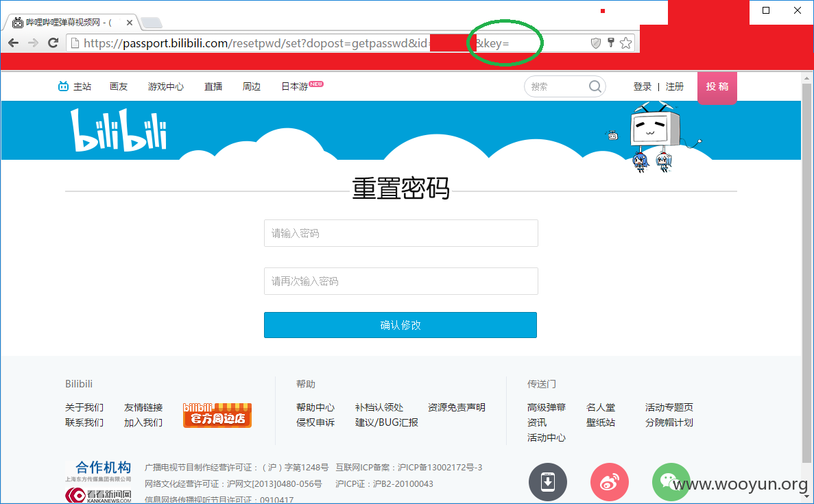The image size is (814, 504).
Task: Open 补档认领处 footer link
Action: click(379, 407)
